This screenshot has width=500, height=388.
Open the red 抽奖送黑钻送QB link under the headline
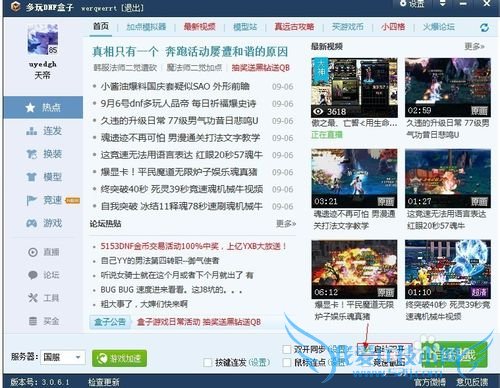(261, 68)
